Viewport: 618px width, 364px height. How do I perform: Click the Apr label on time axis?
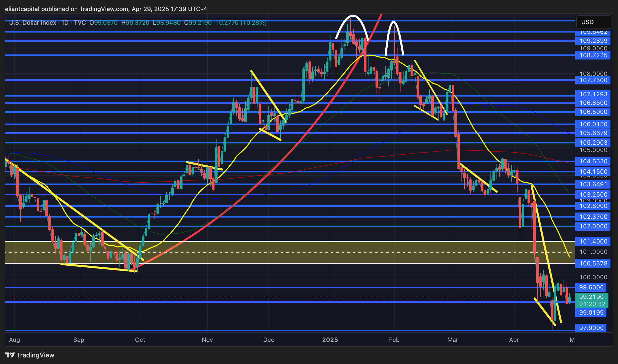514,340
